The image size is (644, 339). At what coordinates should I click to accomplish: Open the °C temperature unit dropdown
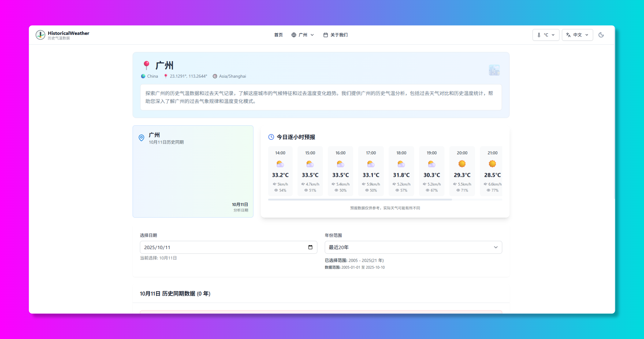coord(546,35)
